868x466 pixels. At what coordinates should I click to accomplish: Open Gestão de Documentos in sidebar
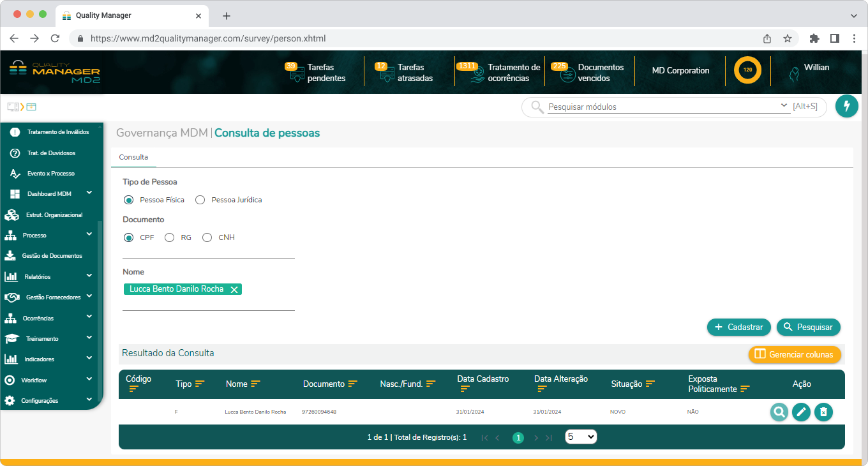(51, 256)
